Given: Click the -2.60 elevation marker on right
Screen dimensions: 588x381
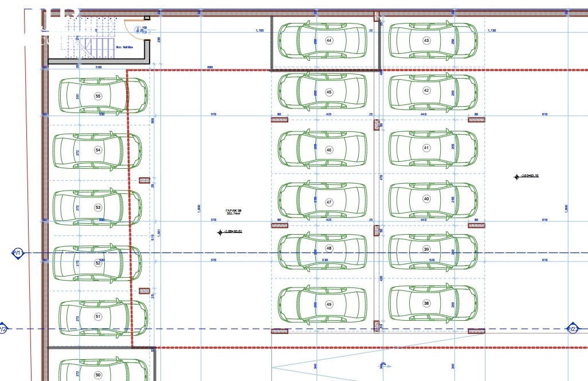Looking at the screenshot, I should 526,176.
